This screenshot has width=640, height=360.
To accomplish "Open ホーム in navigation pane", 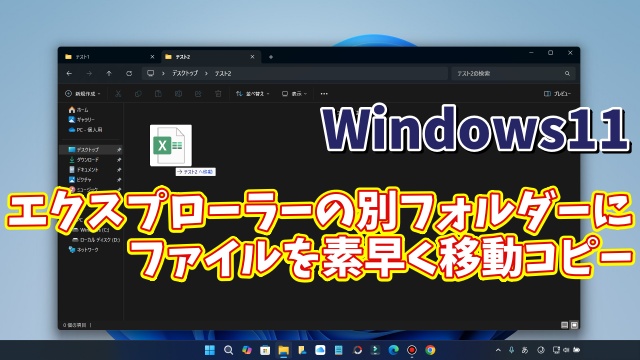I will [78, 110].
